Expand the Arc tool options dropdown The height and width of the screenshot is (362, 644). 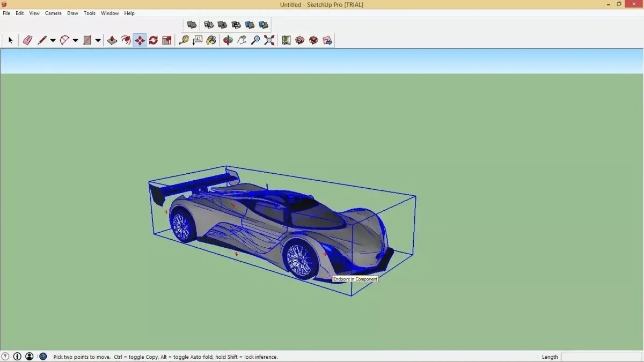pyautogui.click(x=75, y=40)
